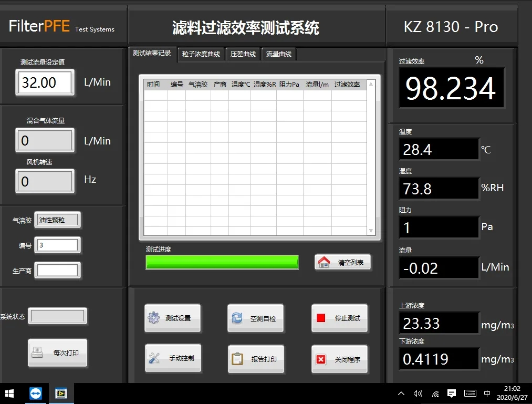Image resolution: width=532 pixels, height=404 pixels.
Task: Open network status icon in system tray
Action: pos(435,393)
